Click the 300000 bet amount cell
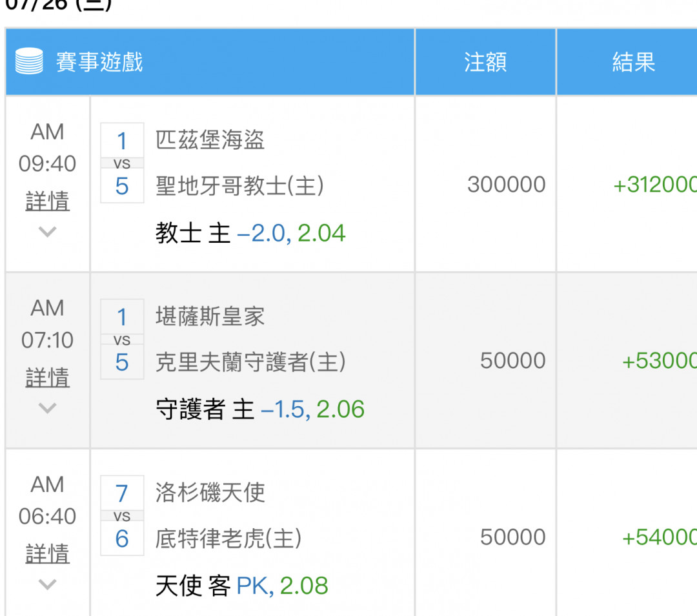 [507, 185]
